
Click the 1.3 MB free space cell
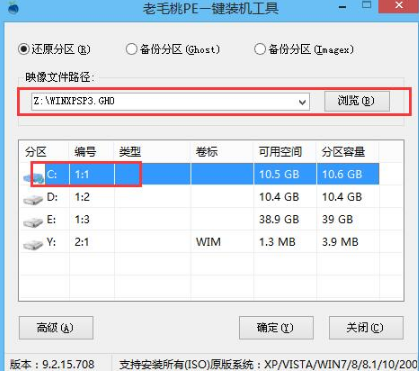277,242
